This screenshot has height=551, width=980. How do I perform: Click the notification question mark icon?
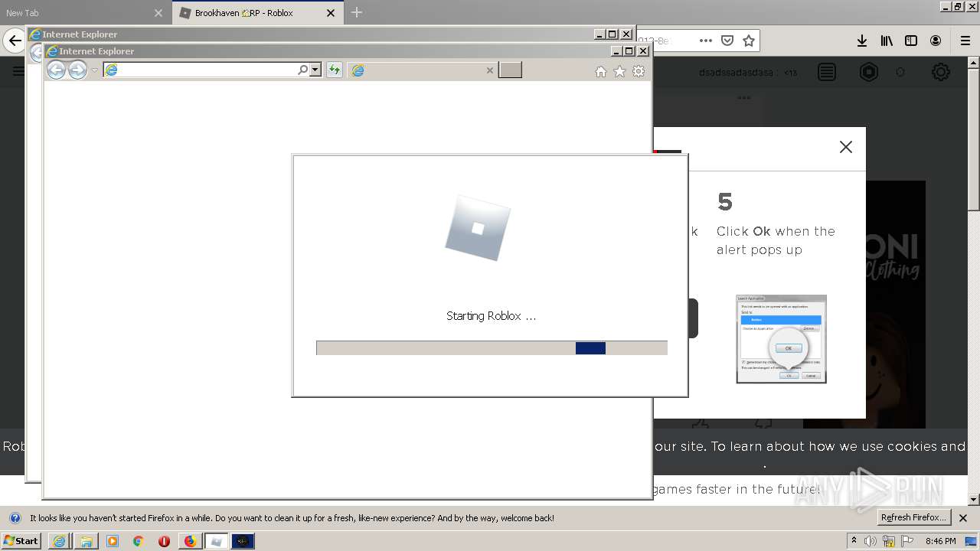tap(15, 518)
